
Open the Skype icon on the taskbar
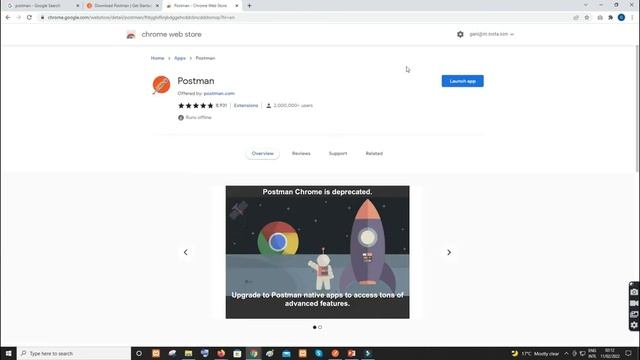click(319, 353)
